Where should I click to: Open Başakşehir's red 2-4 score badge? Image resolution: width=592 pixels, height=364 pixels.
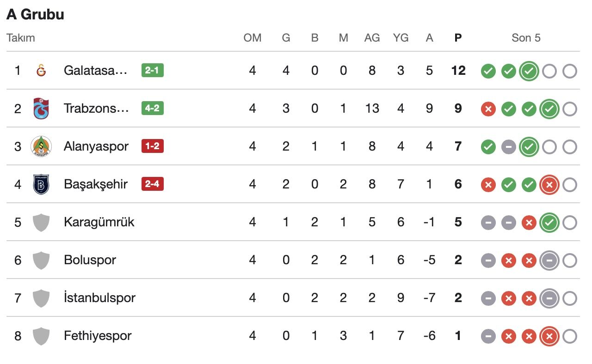pyautogui.click(x=153, y=184)
